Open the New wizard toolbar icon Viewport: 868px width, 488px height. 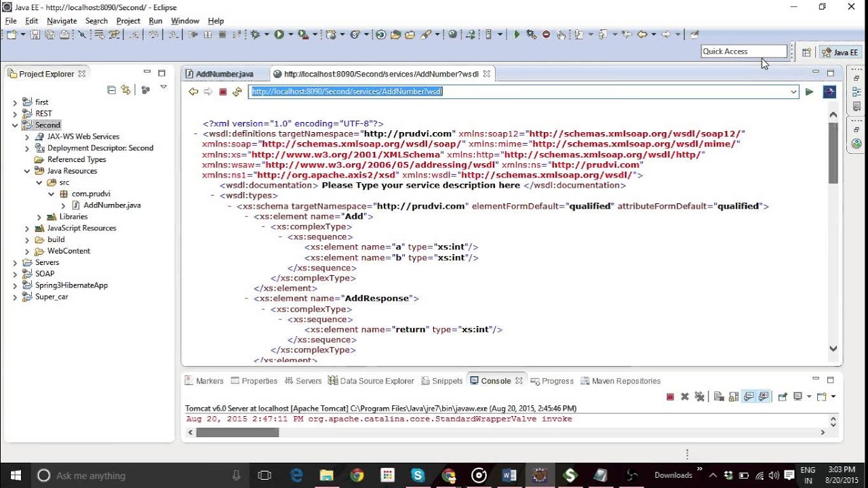point(12,35)
